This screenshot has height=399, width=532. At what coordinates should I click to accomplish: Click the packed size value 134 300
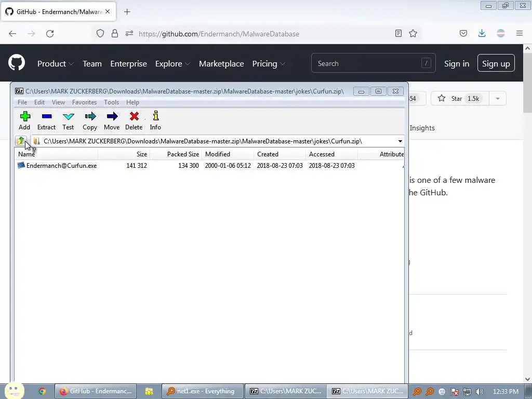[x=188, y=166]
